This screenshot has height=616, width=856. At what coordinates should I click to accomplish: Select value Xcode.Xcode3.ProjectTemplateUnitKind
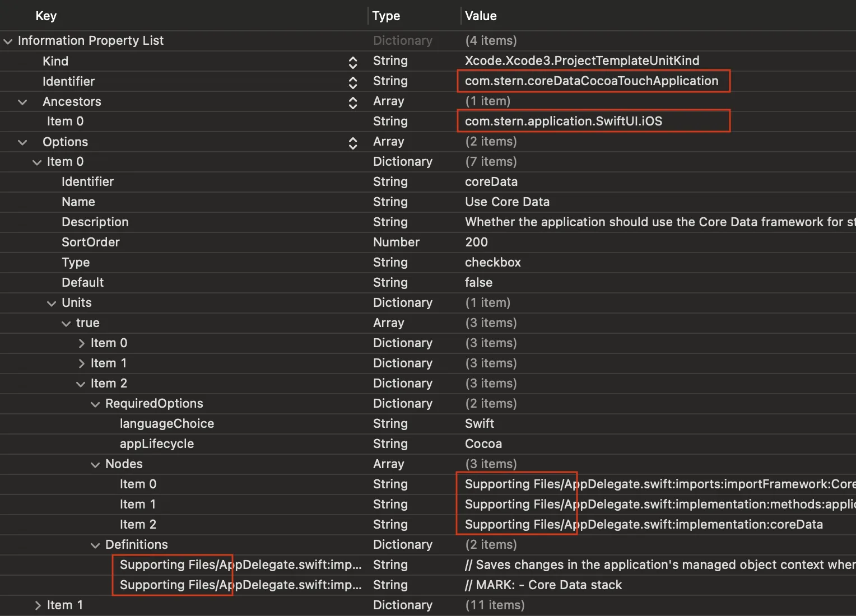pos(582,60)
